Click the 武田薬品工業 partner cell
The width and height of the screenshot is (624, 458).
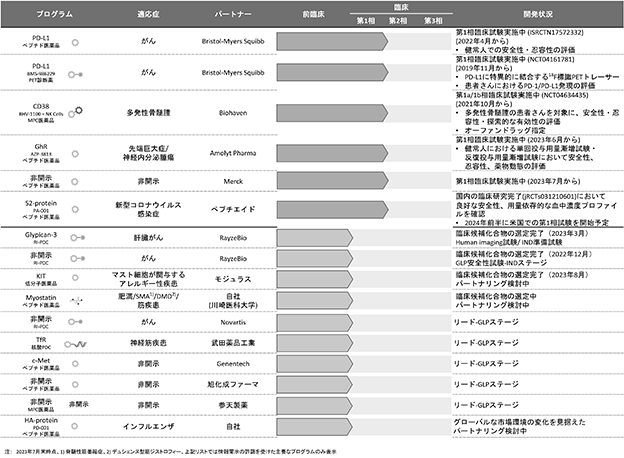[x=233, y=343]
